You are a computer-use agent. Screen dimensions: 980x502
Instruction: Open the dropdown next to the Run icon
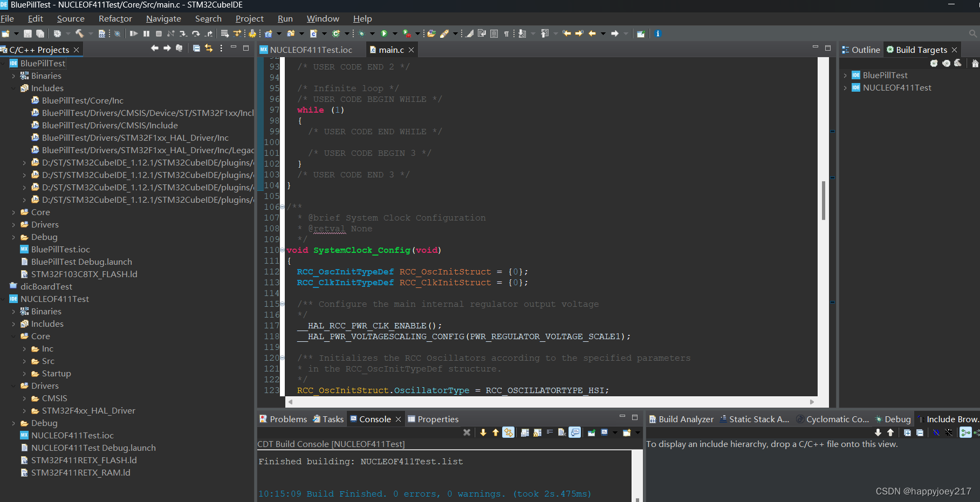[394, 33]
